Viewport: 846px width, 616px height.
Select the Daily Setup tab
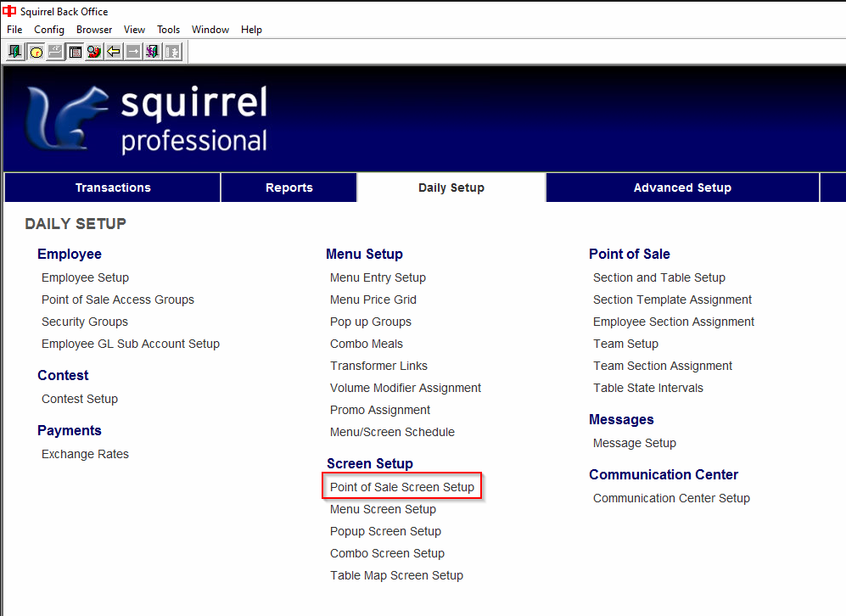451,188
